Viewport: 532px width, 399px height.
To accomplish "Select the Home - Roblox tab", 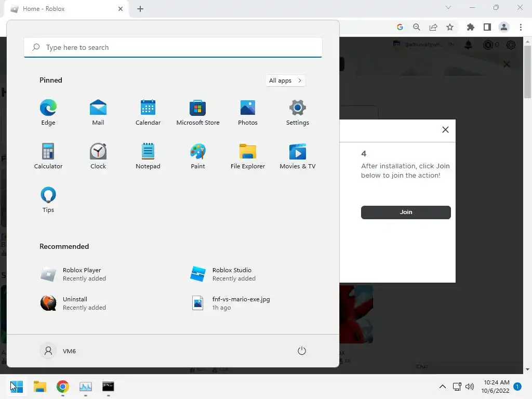I will [x=66, y=9].
